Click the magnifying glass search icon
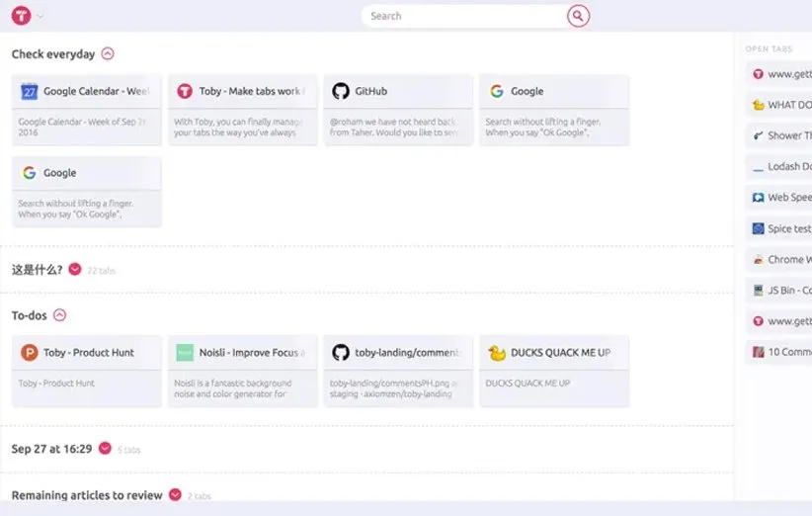Viewport: 812px width, 516px height. [578, 16]
